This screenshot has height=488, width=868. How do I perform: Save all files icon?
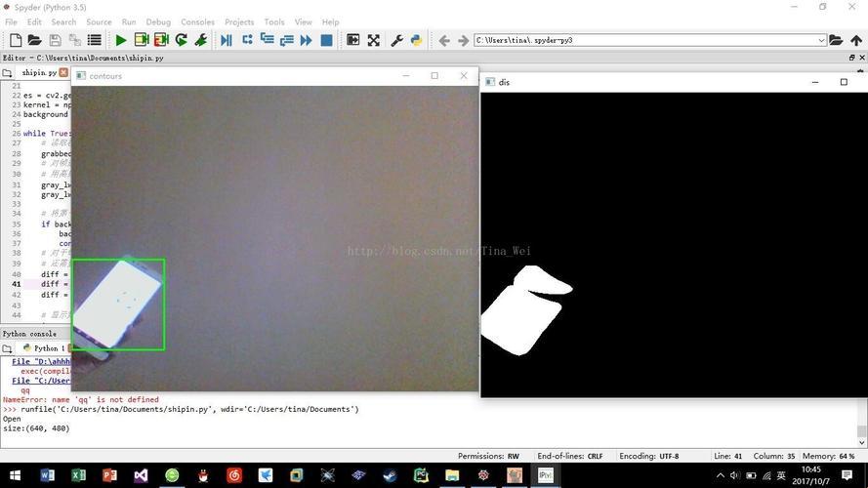(x=75, y=40)
